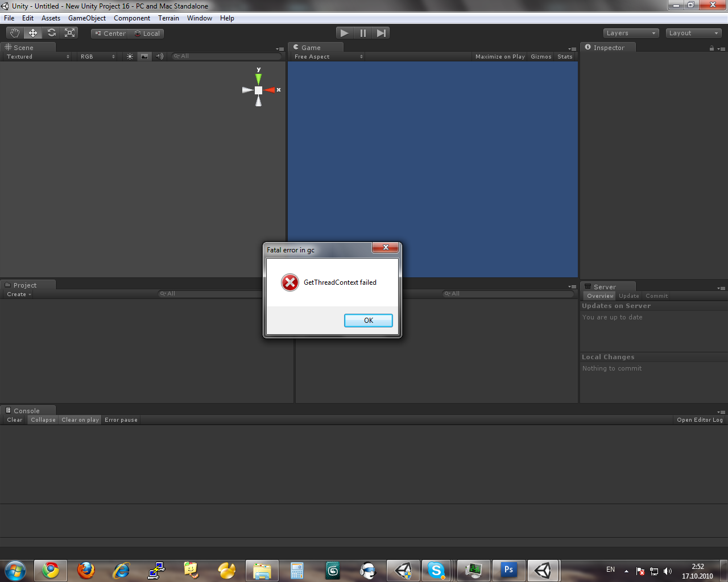Screen dimensions: 728x582
Task: Select the Rotate tool
Action: point(51,33)
